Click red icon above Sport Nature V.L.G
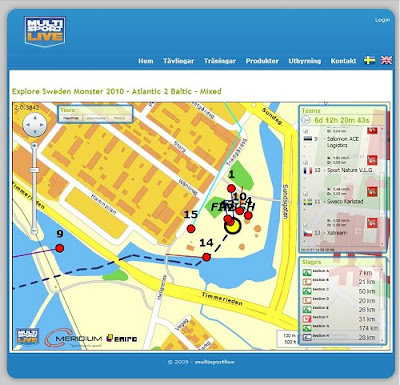400x385 pixels. [372, 160]
